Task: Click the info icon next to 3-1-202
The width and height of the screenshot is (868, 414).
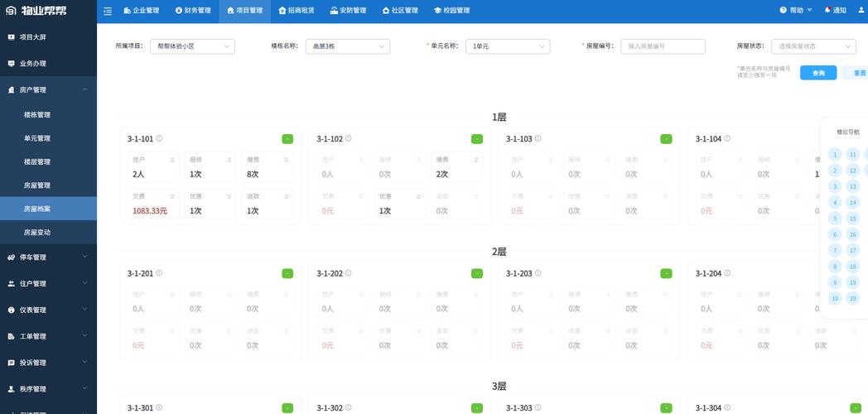Action: (x=349, y=273)
